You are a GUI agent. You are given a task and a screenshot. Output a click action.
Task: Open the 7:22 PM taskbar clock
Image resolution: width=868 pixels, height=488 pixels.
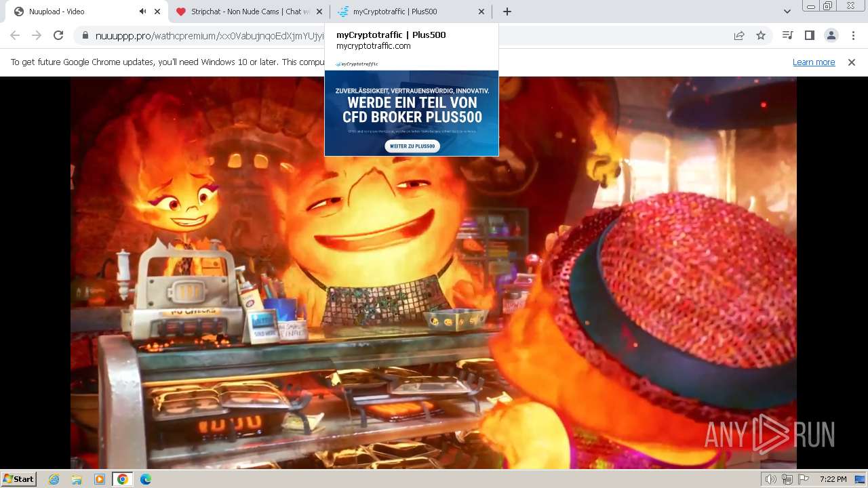pos(833,479)
